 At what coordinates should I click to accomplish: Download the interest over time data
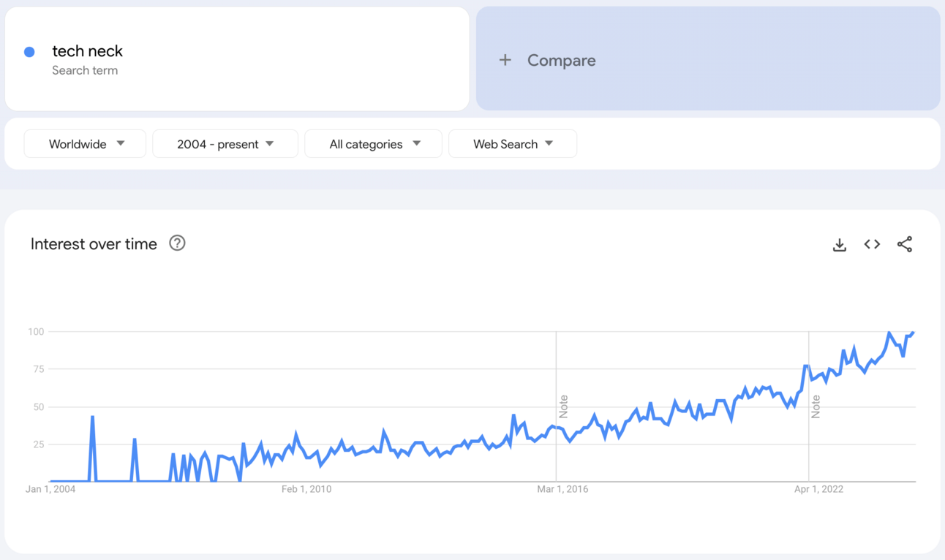click(840, 245)
